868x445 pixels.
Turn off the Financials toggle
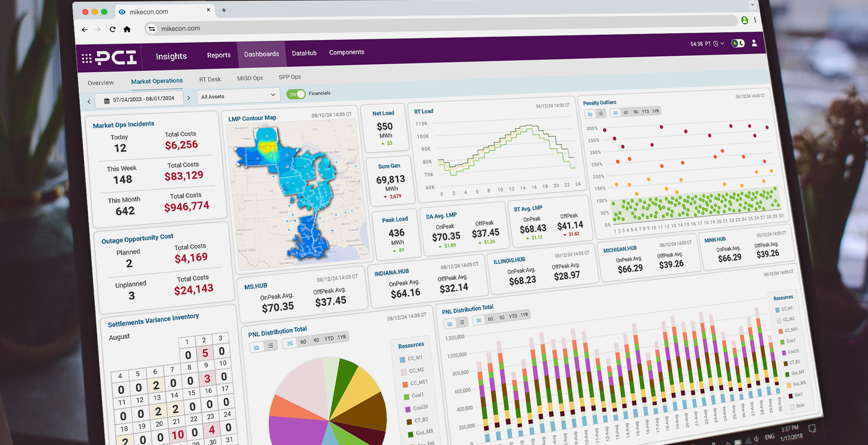tap(296, 94)
